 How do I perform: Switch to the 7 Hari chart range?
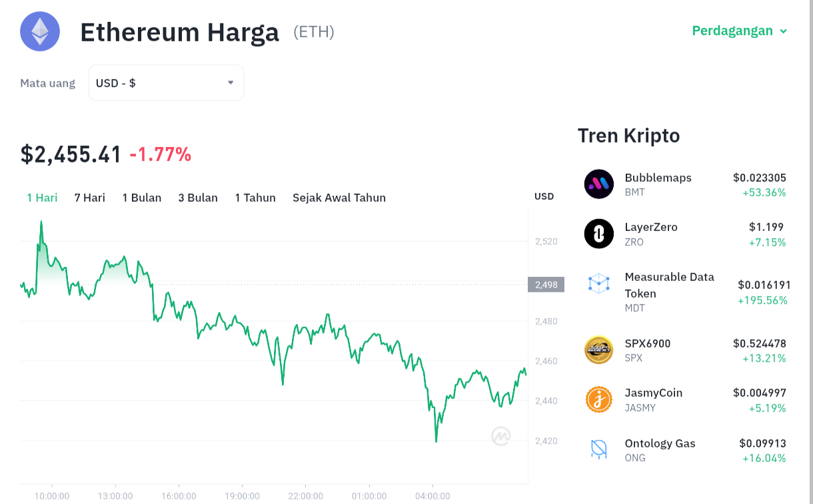click(90, 198)
